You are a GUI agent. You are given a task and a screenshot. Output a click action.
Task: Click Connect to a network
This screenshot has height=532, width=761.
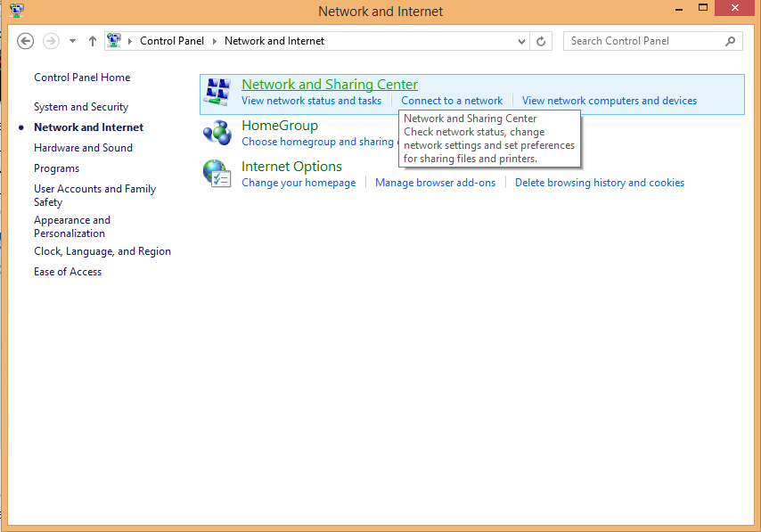pyautogui.click(x=451, y=100)
